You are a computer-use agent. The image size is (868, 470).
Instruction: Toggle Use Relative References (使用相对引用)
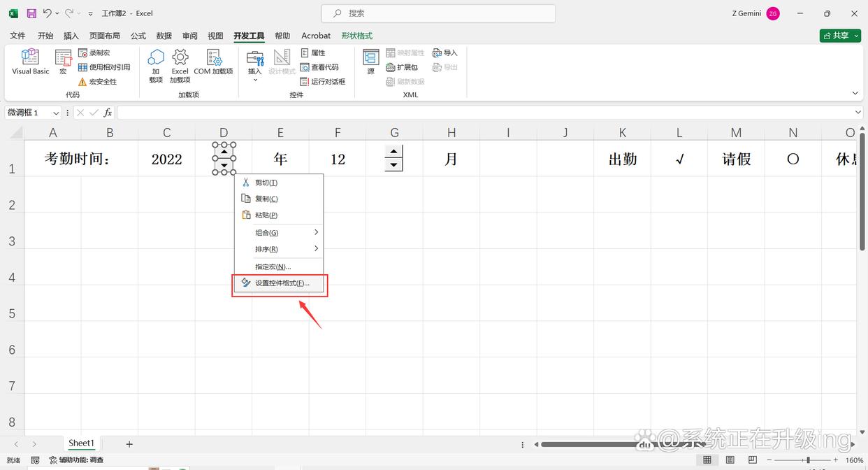tap(104, 67)
